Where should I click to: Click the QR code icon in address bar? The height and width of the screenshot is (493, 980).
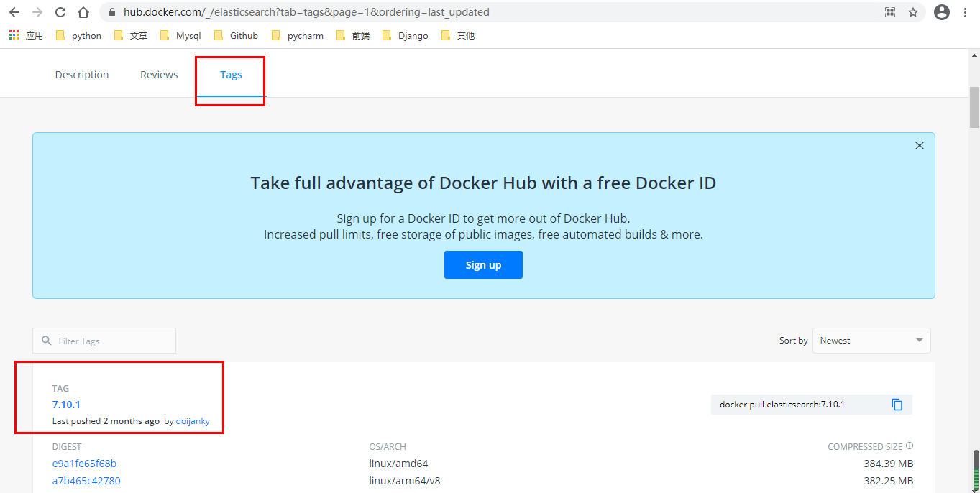click(x=890, y=12)
